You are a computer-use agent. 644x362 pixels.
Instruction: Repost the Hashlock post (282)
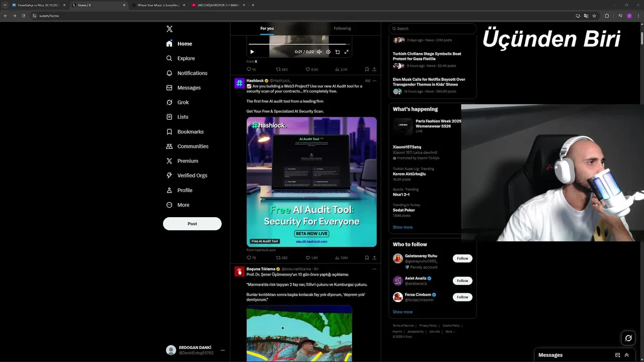282,258
